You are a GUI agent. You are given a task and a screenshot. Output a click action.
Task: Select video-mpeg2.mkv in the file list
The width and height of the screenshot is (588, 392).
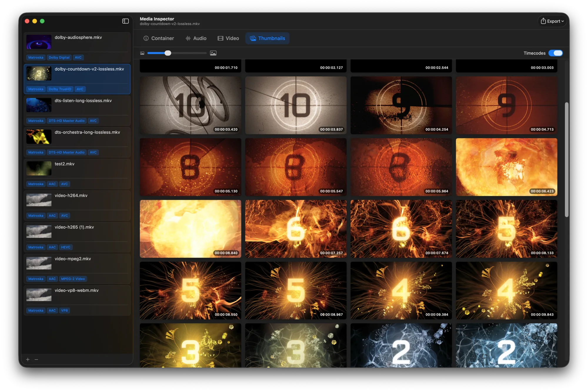(x=77, y=269)
